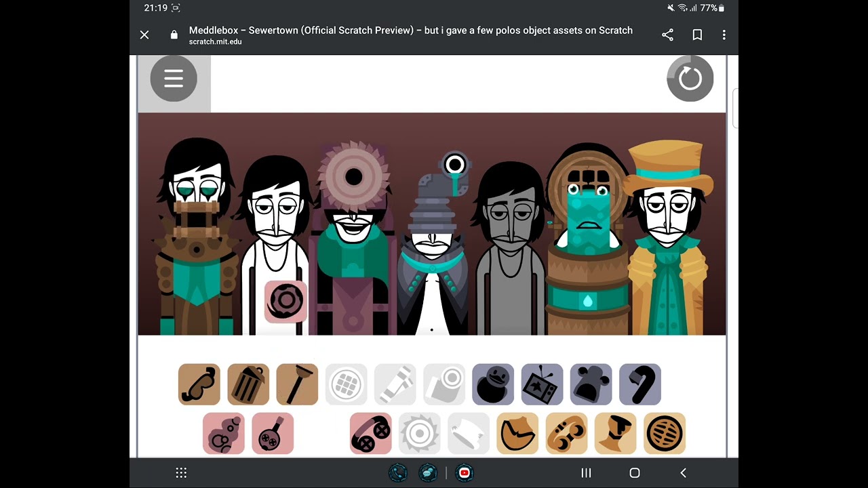The height and width of the screenshot is (488, 868).
Task: Open the first teal taskbar app
Action: tap(398, 473)
